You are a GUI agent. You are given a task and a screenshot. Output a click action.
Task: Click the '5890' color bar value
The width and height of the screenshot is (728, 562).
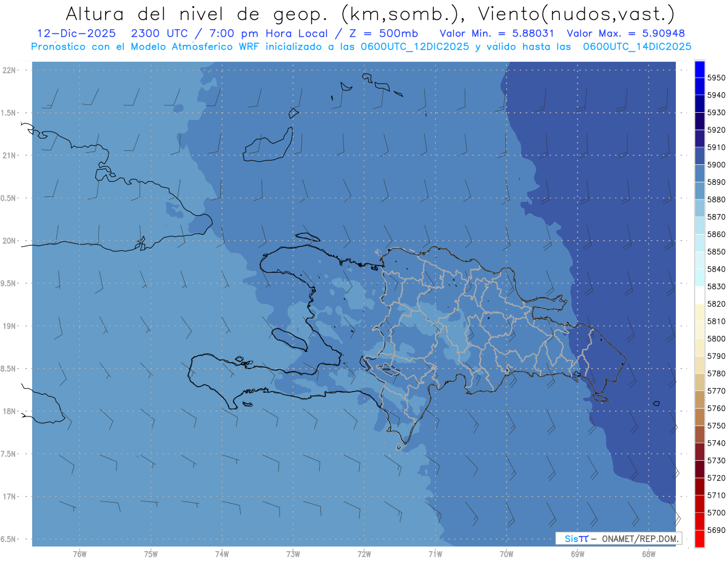click(716, 182)
